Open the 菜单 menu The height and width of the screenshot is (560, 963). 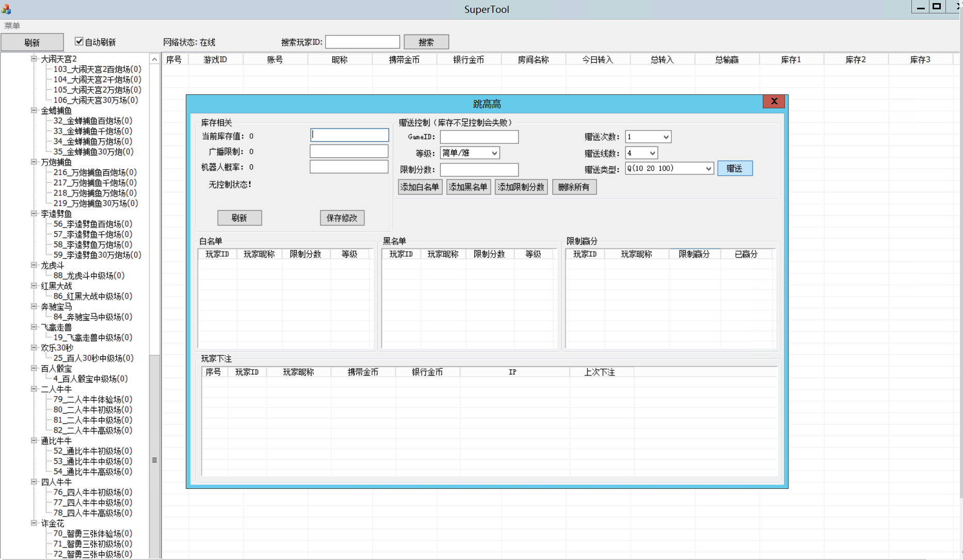(12, 26)
